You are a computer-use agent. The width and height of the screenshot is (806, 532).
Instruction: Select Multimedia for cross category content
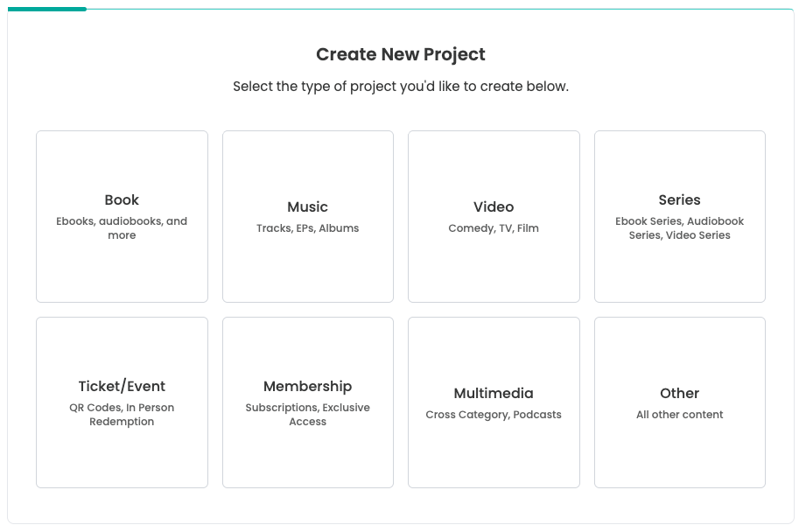coord(494,401)
